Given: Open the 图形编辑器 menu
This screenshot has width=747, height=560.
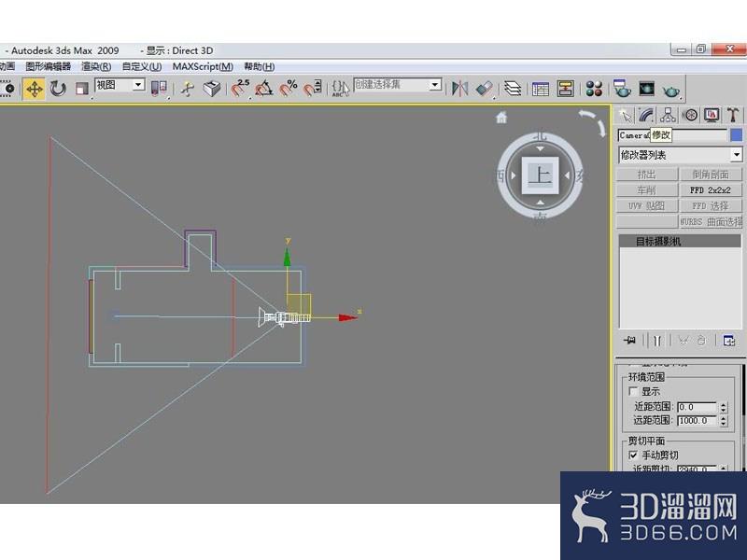Looking at the screenshot, I should pos(49,66).
